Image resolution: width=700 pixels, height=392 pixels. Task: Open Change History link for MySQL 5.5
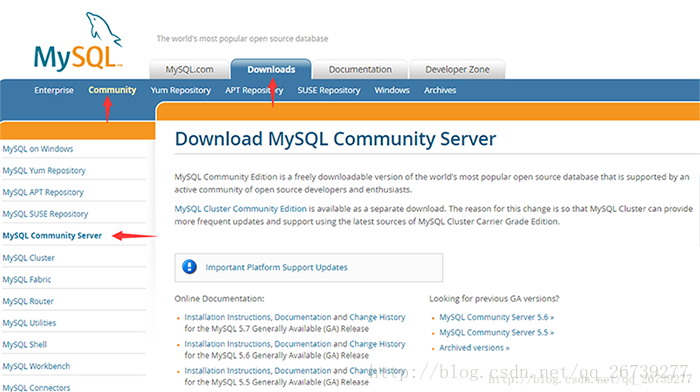[x=377, y=371]
